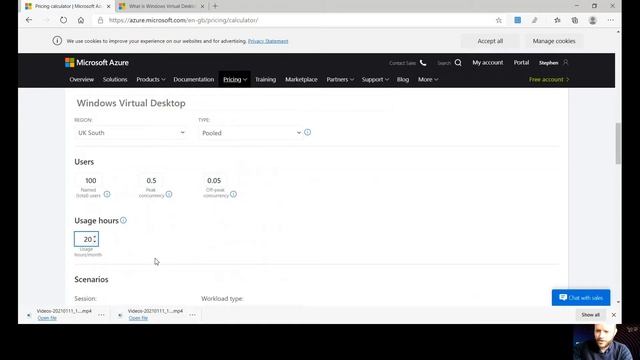Open the My account link
The image size is (640, 360).
click(x=488, y=62)
